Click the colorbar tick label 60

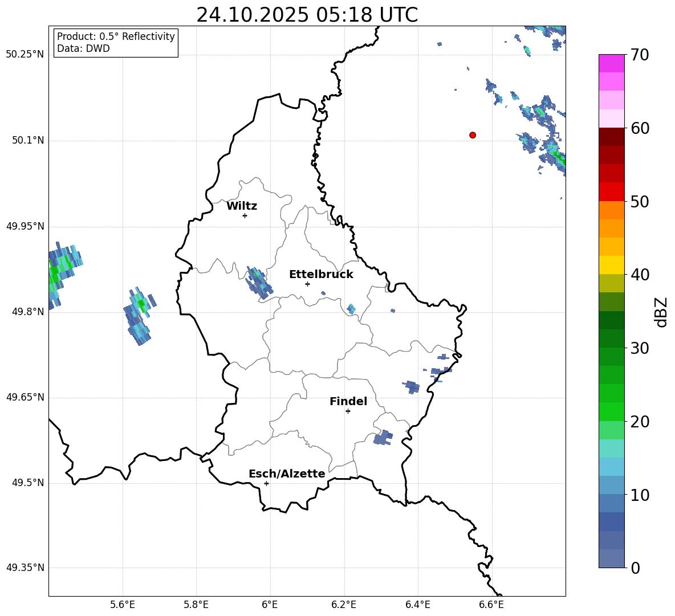[640, 128]
